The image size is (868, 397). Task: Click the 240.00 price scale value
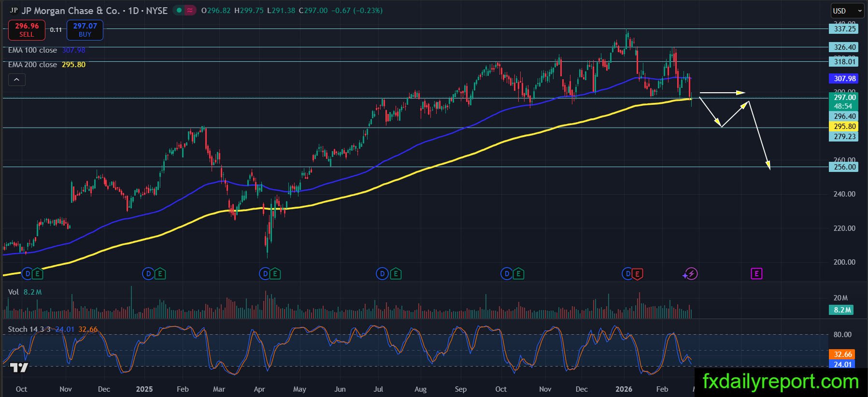point(844,194)
